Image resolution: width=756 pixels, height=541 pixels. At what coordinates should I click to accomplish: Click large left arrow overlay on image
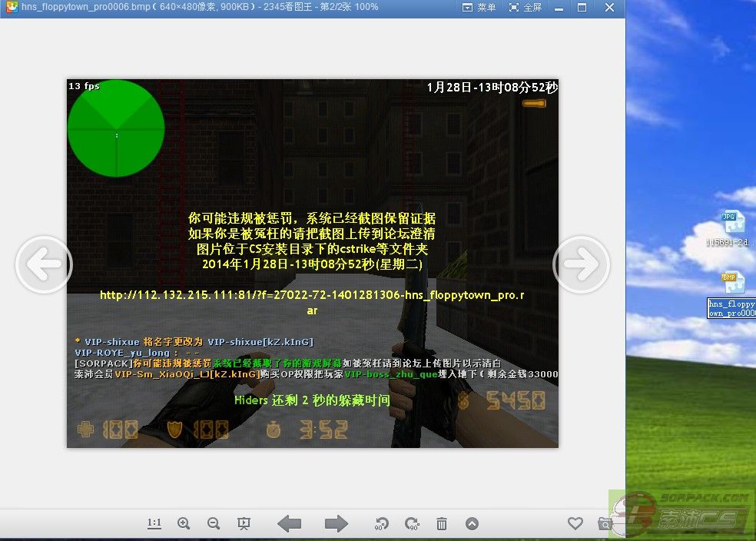coord(44,264)
